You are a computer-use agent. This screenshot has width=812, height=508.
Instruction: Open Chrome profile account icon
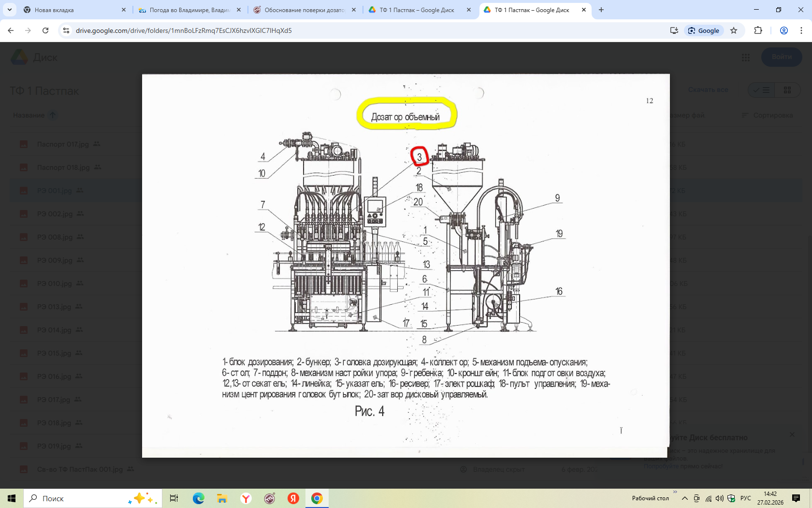(784, 30)
